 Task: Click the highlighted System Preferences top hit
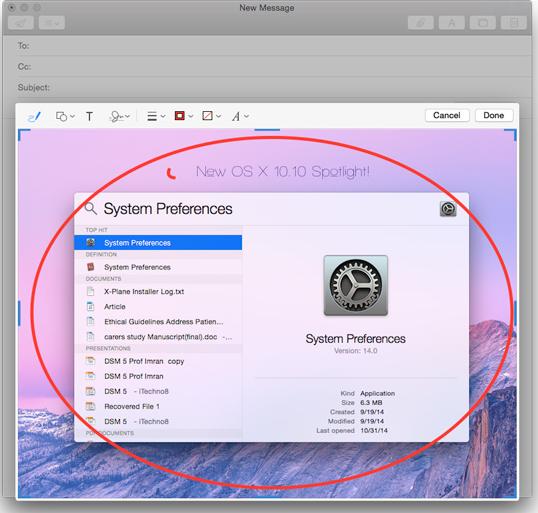[x=158, y=243]
